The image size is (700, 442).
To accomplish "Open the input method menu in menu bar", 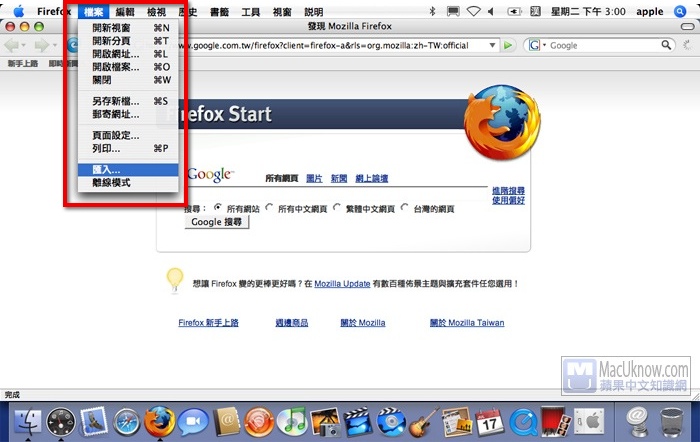I will click(x=535, y=12).
